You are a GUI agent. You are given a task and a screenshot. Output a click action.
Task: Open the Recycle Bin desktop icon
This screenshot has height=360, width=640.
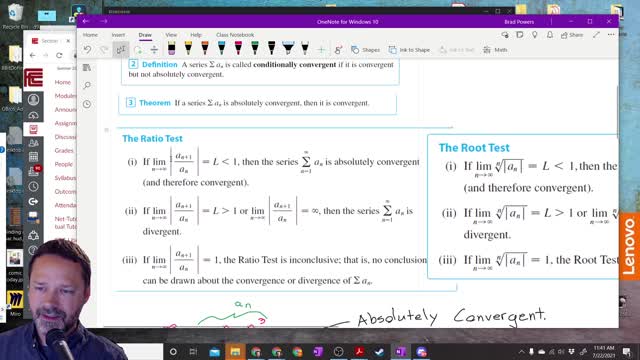click(15, 17)
